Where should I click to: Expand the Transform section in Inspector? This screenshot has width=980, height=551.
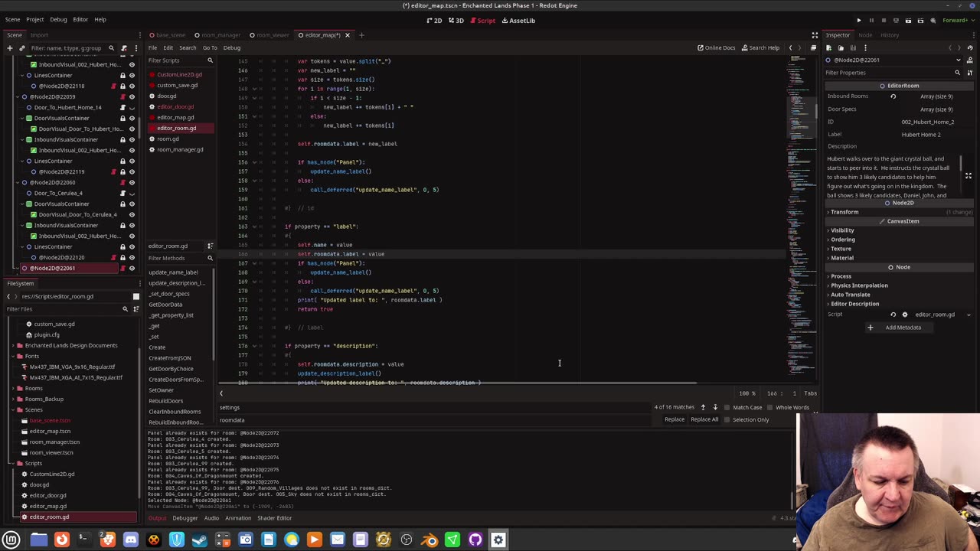(844, 212)
